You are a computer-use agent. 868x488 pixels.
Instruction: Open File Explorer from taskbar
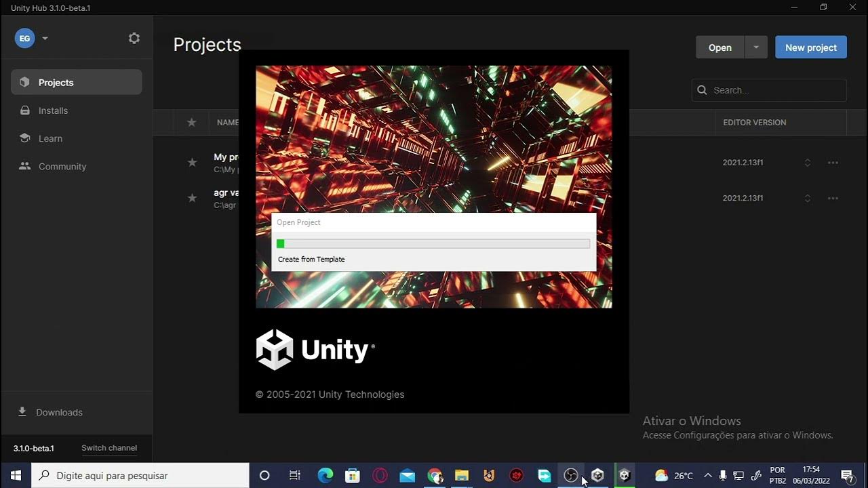pyautogui.click(x=462, y=475)
